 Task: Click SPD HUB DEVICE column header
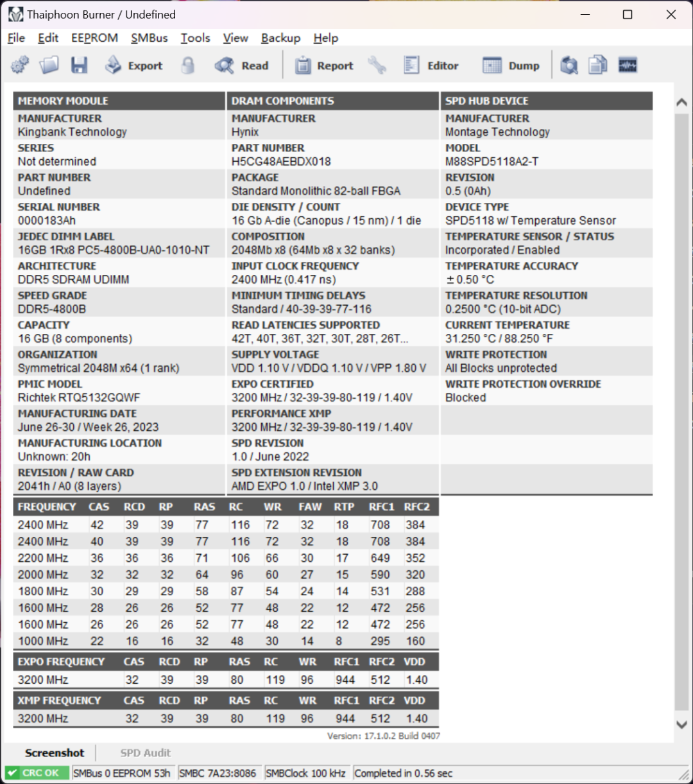pyautogui.click(x=547, y=101)
